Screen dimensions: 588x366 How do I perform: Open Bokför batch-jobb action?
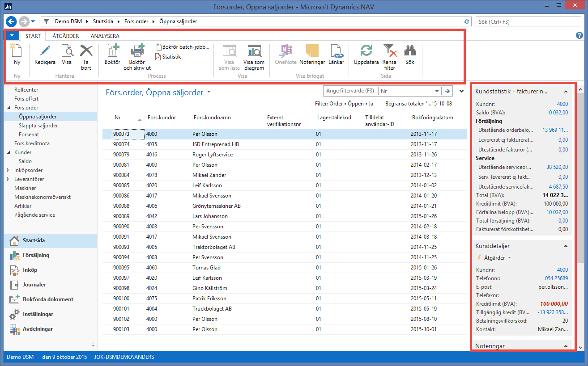pyautogui.click(x=182, y=47)
